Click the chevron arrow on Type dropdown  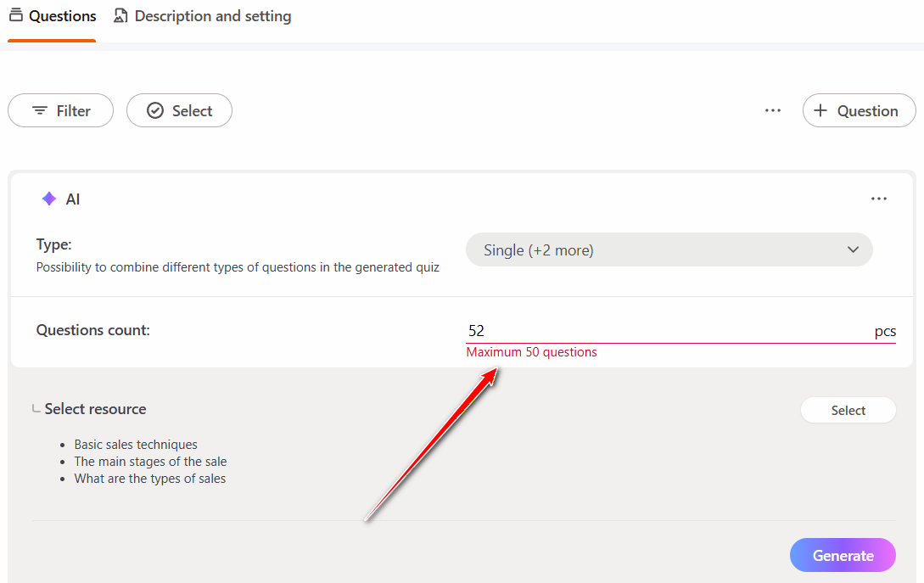point(854,250)
